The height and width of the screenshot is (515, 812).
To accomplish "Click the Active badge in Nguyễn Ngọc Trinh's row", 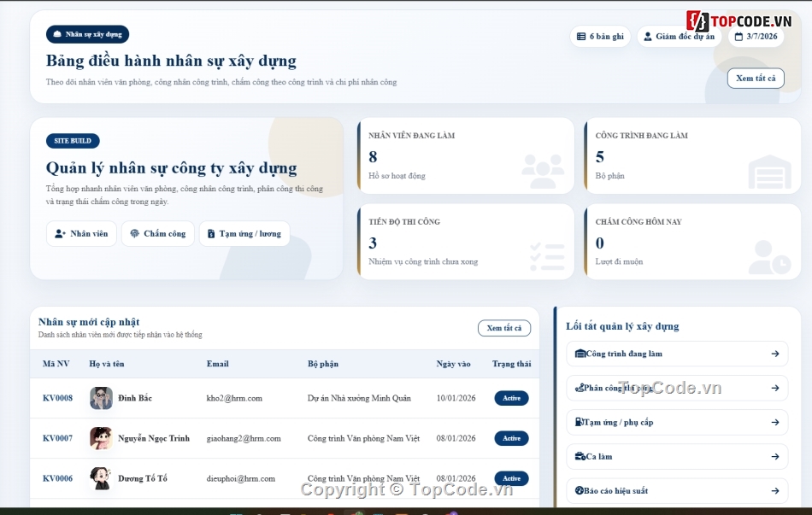I will click(x=512, y=438).
